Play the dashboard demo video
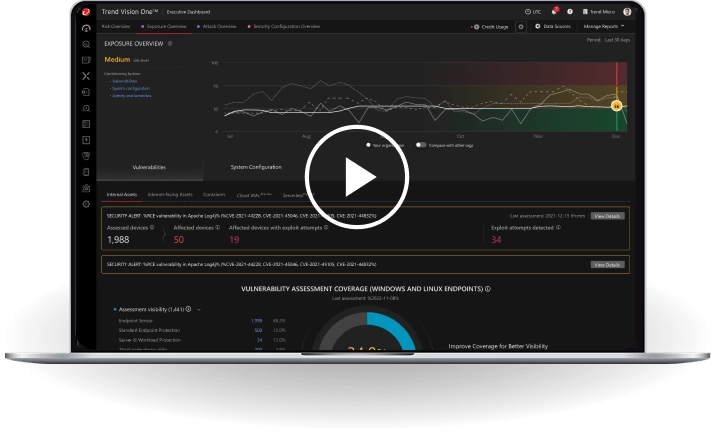The height and width of the screenshot is (432, 716). click(x=355, y=178)
